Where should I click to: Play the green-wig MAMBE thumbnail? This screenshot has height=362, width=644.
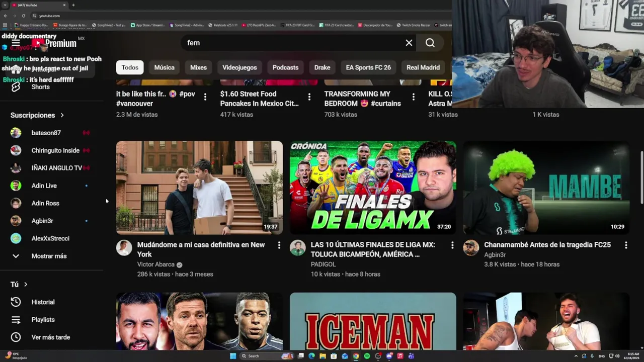click(546, 188)
